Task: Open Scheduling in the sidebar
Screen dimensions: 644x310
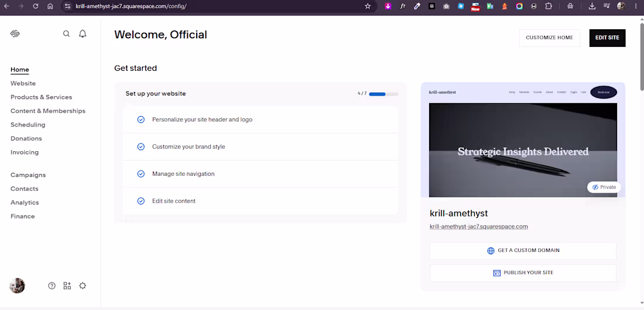Action: pos(28,125)
